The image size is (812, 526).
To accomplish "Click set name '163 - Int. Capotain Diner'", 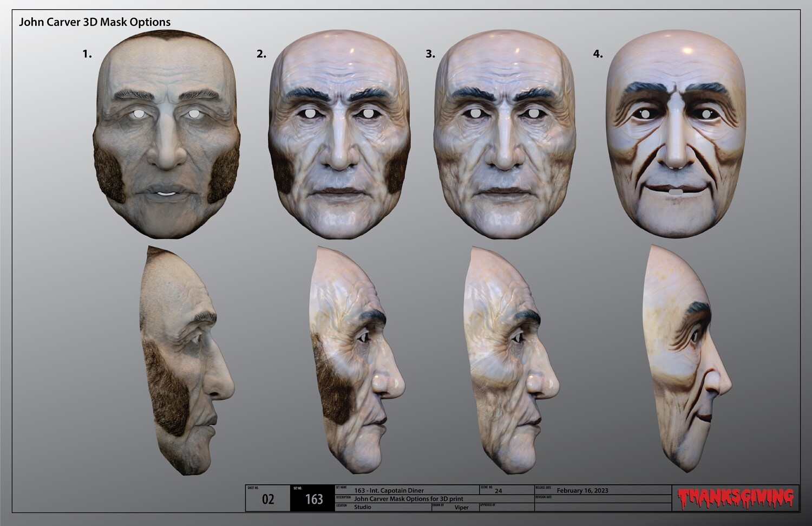I will tap(389, 491).
